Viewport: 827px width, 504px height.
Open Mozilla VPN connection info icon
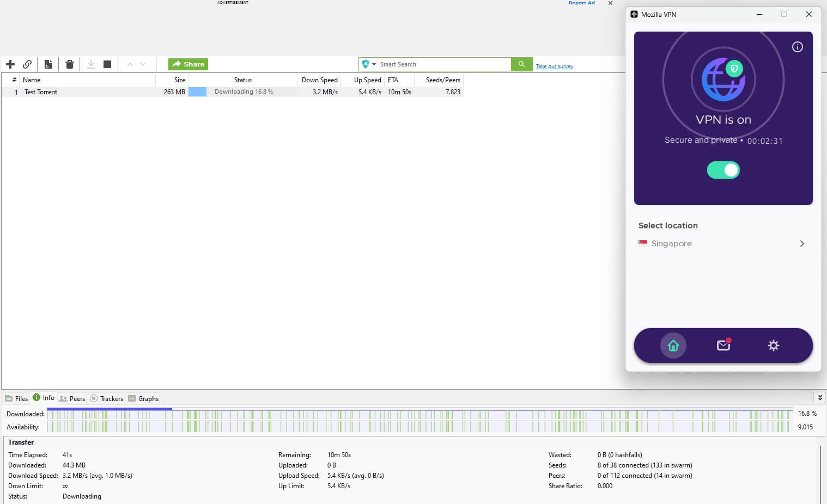(797, 47)
